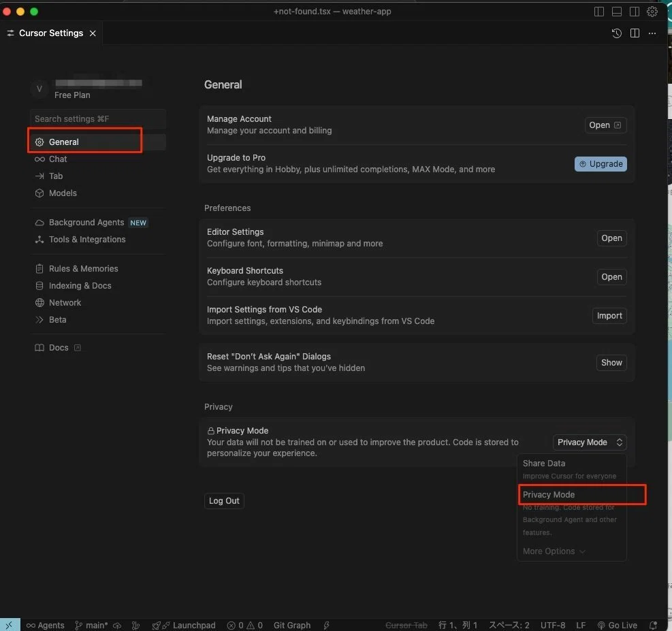Image resolution: width=672 pixels, height=631 pixels.
Task: Select the Cursor Settings tab
Action: tap(51, 33)
